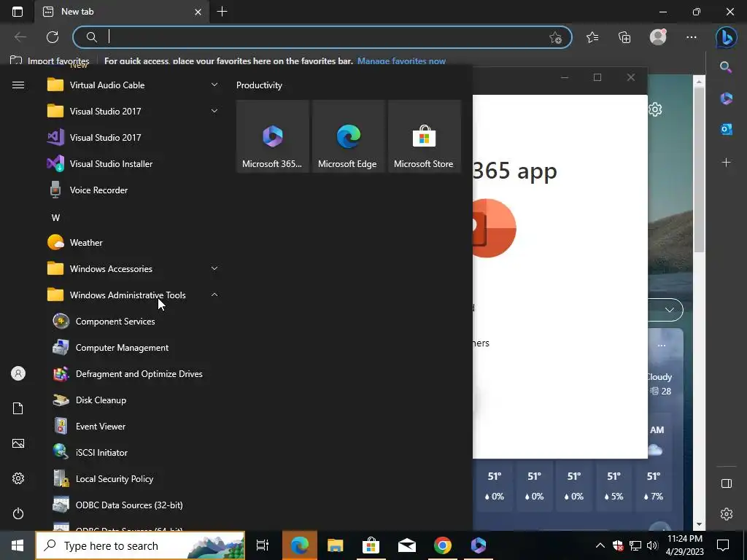
Task: Open Bing chat sidebar button in Edge
Action: [727, 37]
